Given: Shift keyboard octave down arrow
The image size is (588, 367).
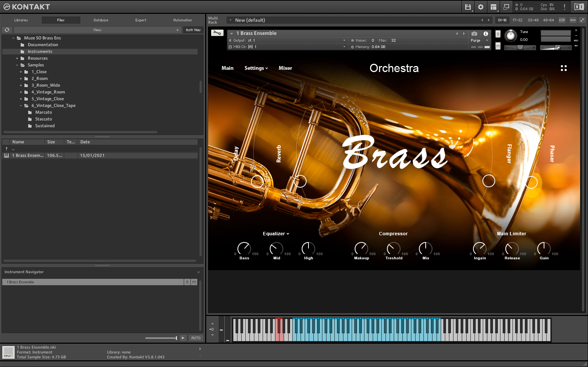Looking at the screenshot, I should (x=212, y=335).
